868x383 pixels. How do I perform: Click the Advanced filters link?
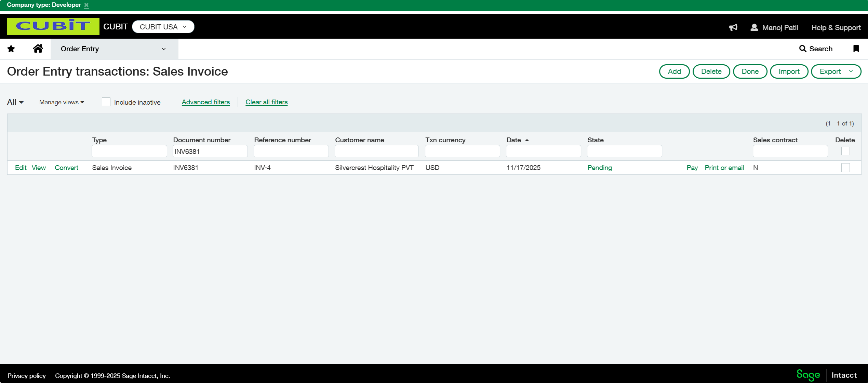coord(205,102)
